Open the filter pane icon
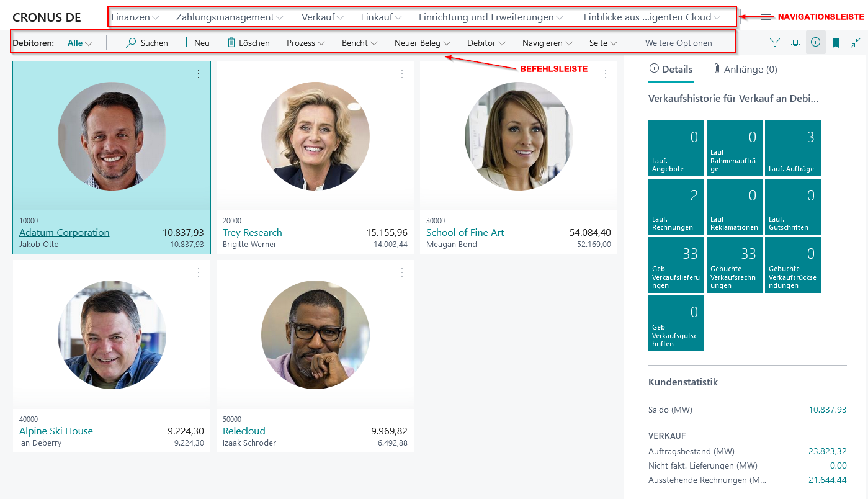This screenshot has height=499, width=868. tap(775, 42)
